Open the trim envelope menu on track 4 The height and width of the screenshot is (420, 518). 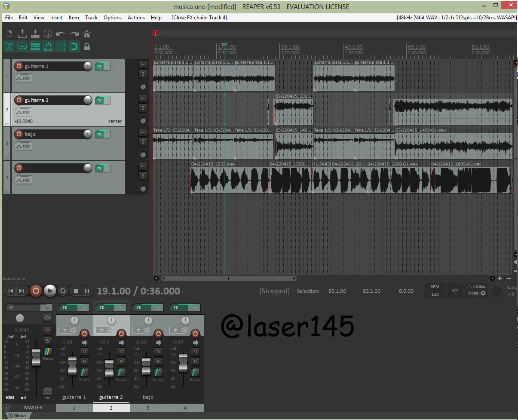click(23, 180)
